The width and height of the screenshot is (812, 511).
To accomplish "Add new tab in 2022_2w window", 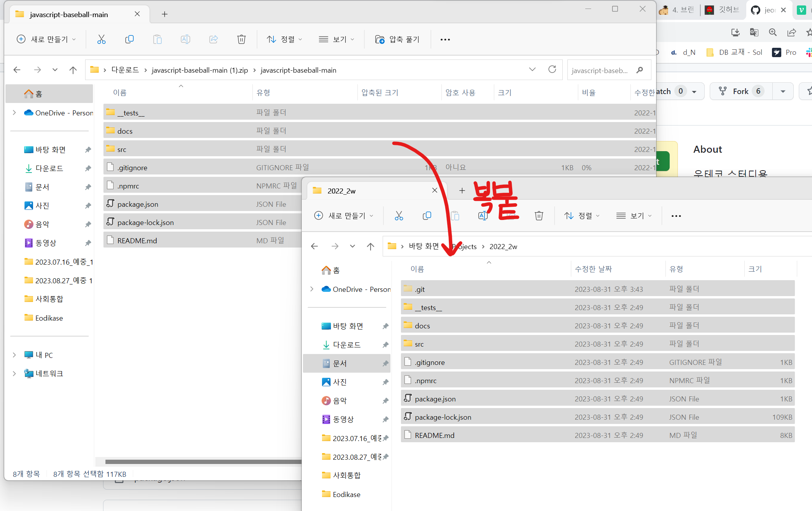I will coord(462,190).
